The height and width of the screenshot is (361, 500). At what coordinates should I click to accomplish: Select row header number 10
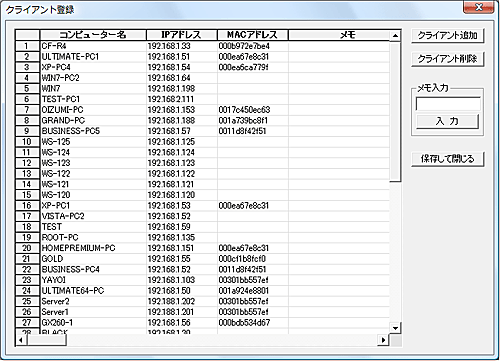coord(27,142)
